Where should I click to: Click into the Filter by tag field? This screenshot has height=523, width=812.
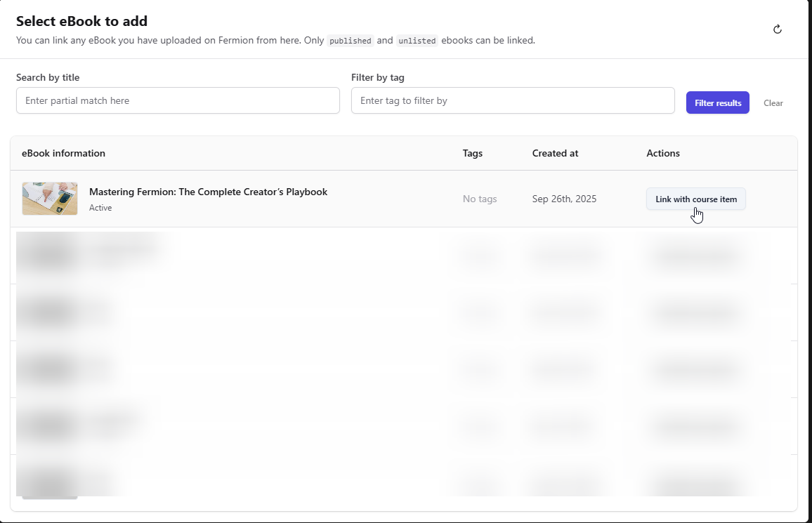click(x=513, y=100)
